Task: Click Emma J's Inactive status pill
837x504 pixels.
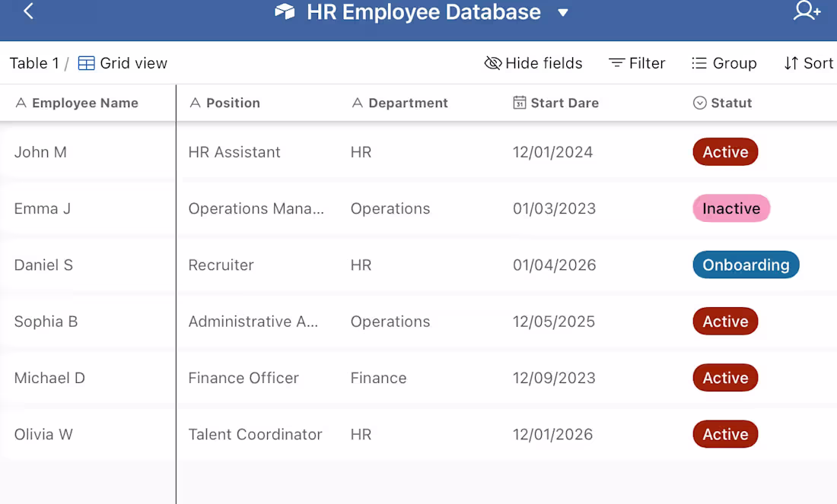Action: [730, 208]
